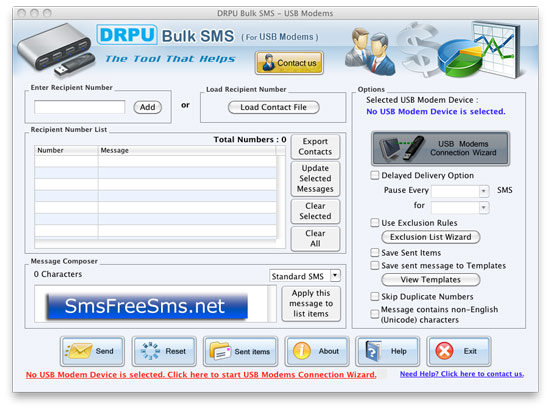Launch USB Modems Connection Wizard button
The image size is (550, 410).
[x=441, y=149]
